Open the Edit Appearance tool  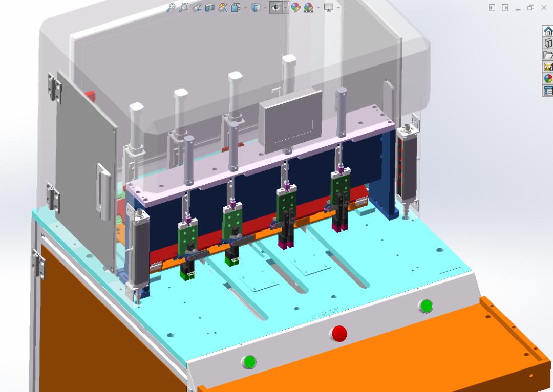point(295,7)
